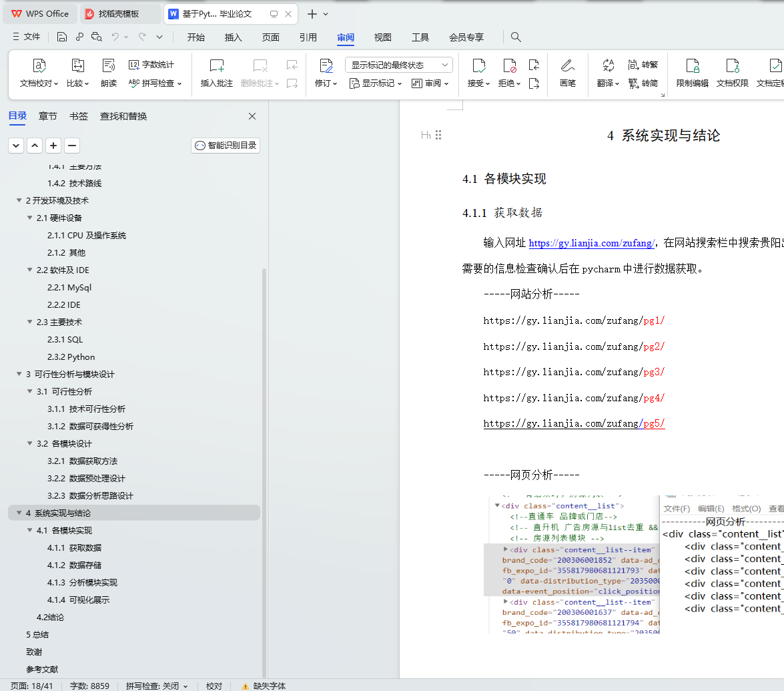784x691 pixels.
Task: Expand all outline levels down arrow
Action: [16, 146]
